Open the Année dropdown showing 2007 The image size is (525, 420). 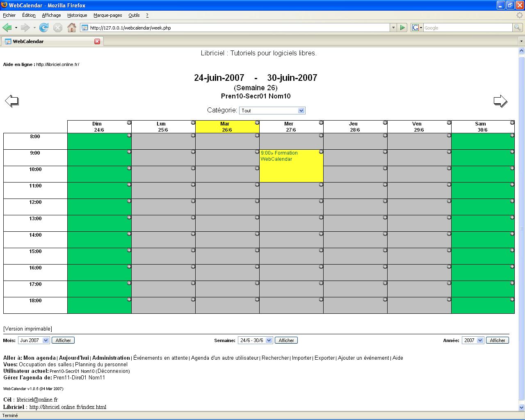(473, 340)
